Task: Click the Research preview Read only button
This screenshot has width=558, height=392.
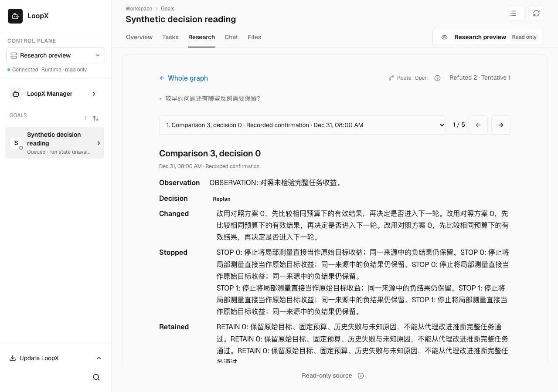Action: [488, 37]
